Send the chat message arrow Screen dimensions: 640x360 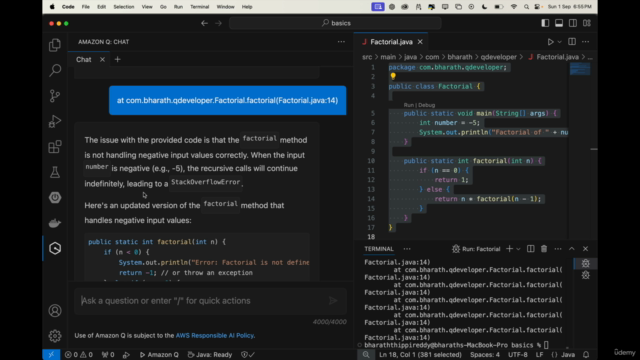click(x=333, y=301)
